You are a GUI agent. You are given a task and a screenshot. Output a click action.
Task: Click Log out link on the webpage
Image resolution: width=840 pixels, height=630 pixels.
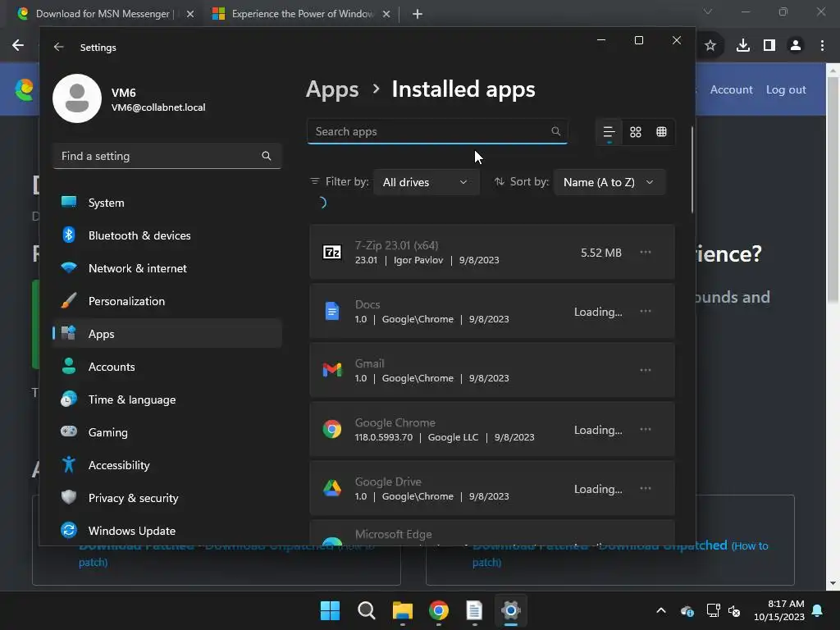[x=786, y=89]
